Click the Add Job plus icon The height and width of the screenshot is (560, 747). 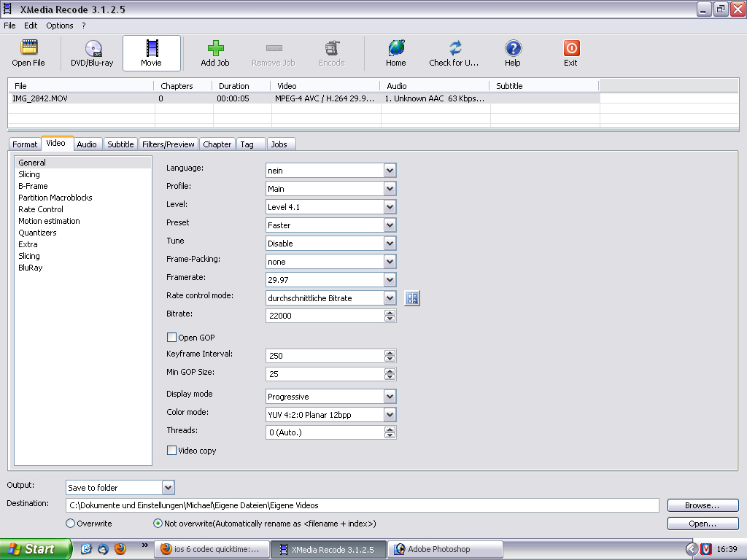pos(215,49)
